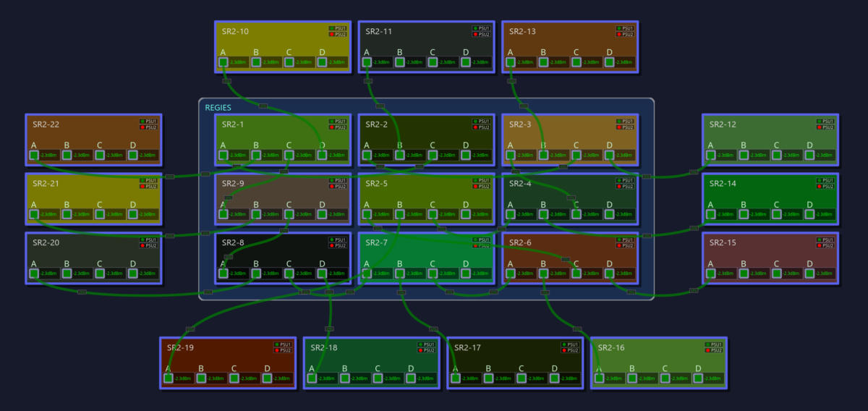Select port C icon on SR2-4

coord(576,214)
